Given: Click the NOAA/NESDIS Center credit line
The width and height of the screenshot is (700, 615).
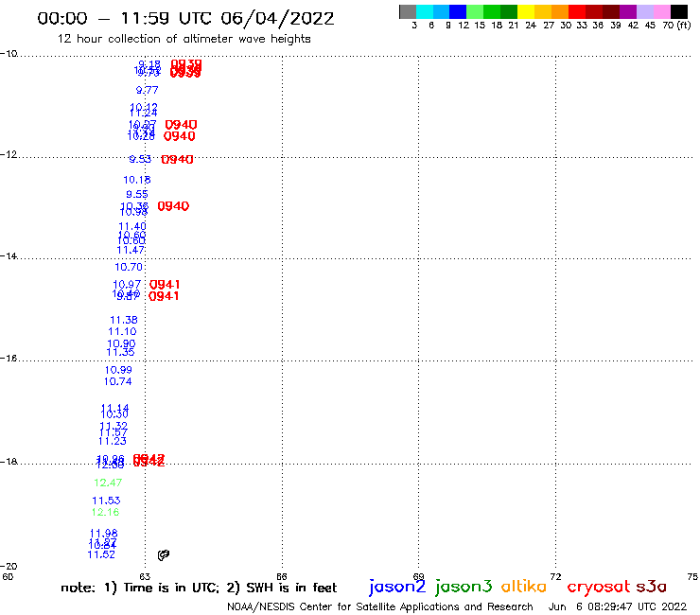Looking at the screenshot, I should coord(380,606).
